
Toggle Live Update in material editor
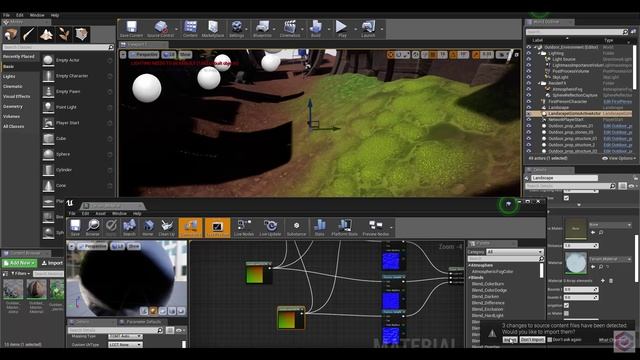point(270,228)
